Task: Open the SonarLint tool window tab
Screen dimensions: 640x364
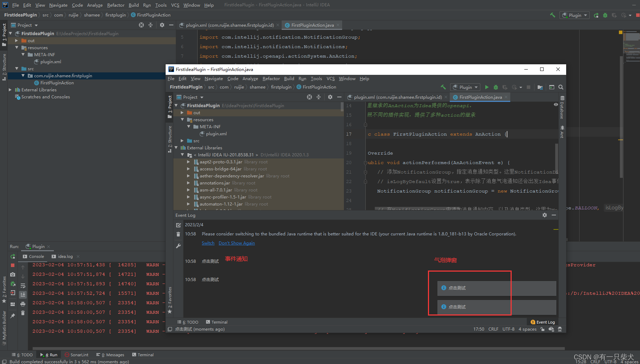Action: click(x=76, y=355)
